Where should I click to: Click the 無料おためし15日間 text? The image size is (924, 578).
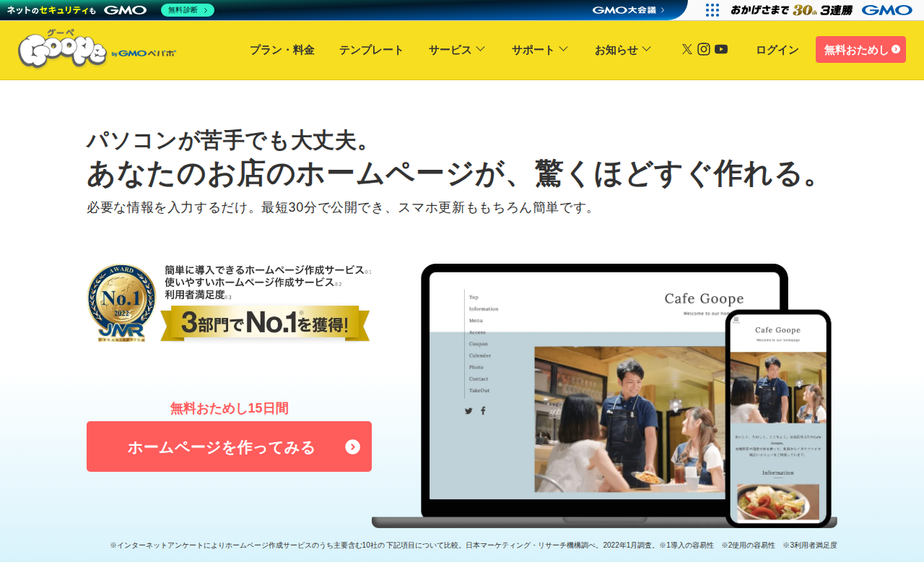pos(229,408)
